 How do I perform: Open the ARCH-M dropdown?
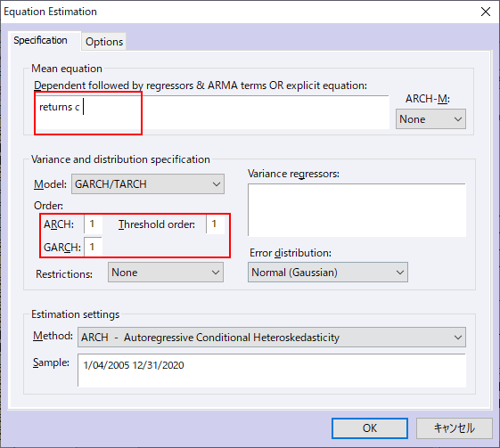pos(430,119)
